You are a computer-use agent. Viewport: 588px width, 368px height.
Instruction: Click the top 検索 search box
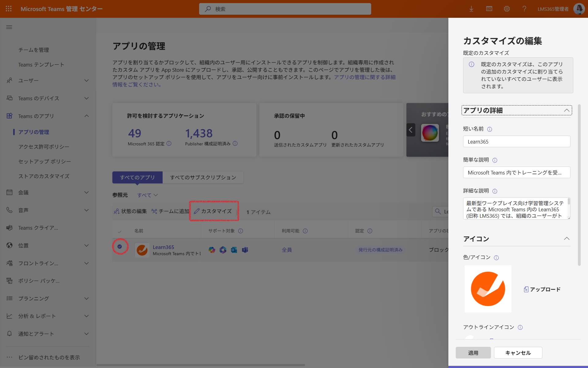tap(285, 9)
